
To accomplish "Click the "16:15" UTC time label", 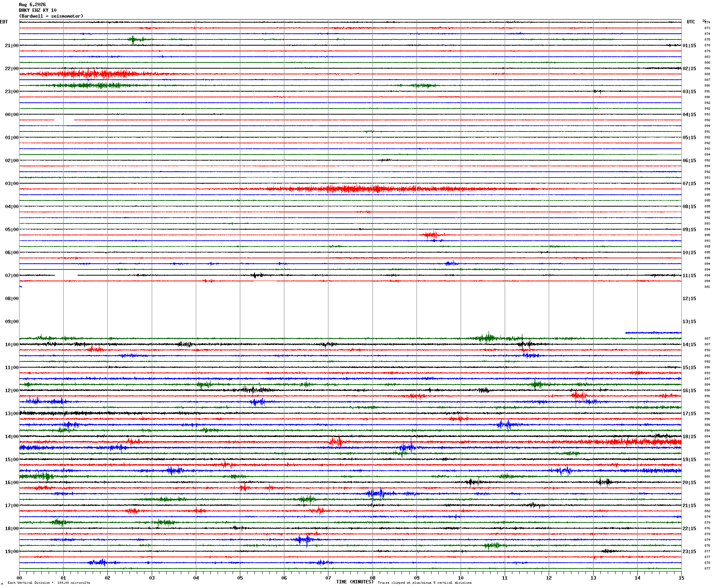I will coord(689,391).
